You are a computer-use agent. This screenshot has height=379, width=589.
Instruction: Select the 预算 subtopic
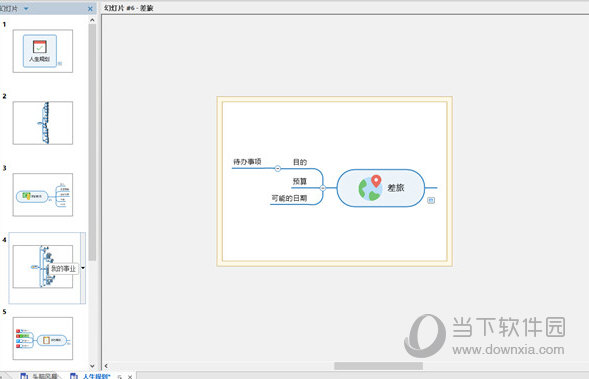[300, 181]
